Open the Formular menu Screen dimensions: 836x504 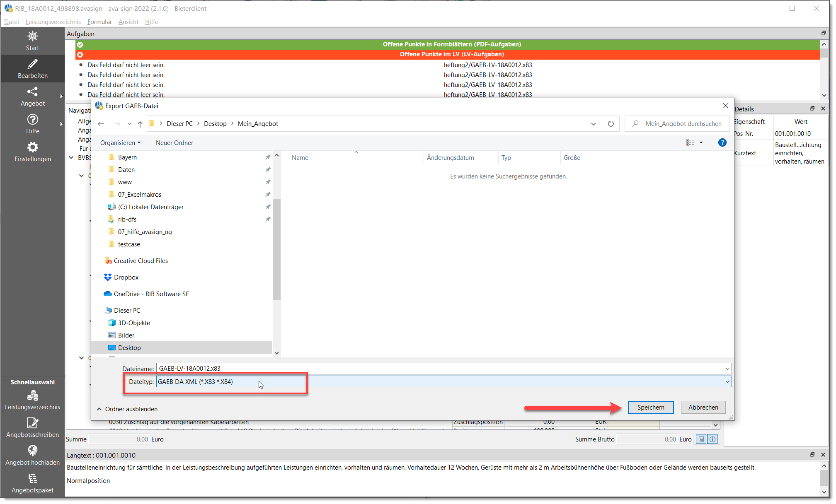[99, 22]
